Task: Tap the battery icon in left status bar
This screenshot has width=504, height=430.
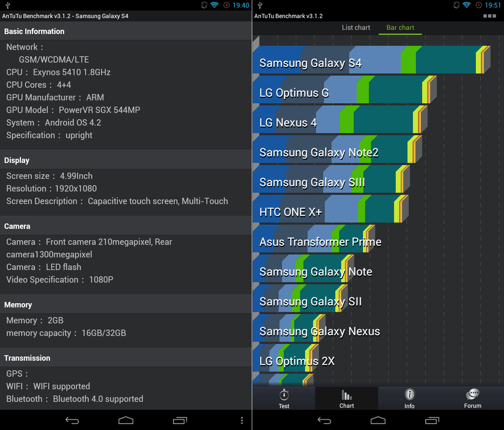Action: [x=226, y=5]
